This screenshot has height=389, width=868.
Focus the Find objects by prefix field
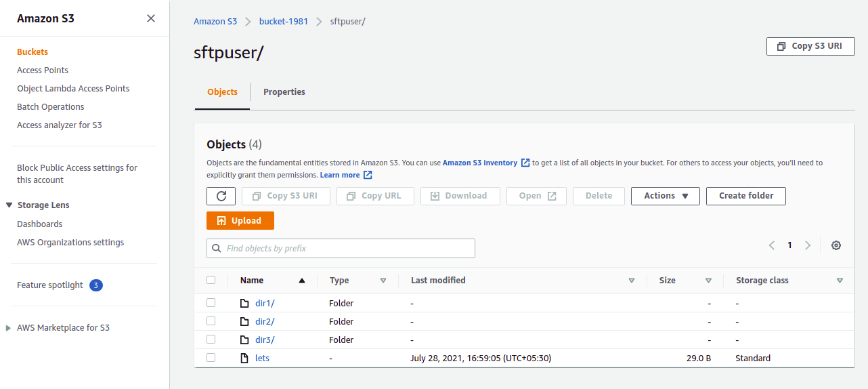click(341, 248)
